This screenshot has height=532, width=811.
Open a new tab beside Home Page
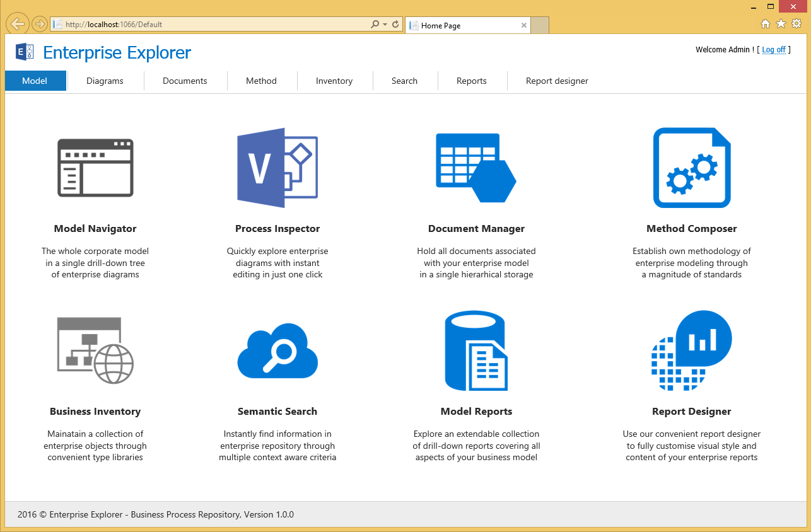pyautogui.click(x=540, y=25)
